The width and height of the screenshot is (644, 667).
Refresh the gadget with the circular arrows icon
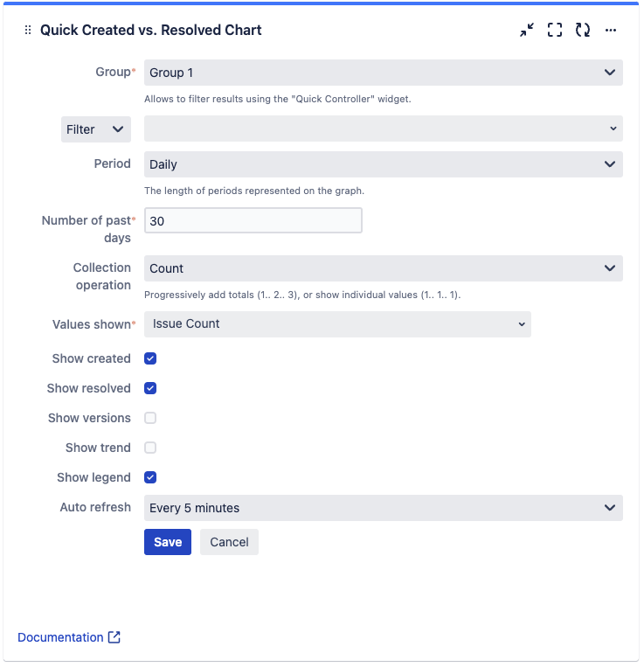[x=583, y=30]
